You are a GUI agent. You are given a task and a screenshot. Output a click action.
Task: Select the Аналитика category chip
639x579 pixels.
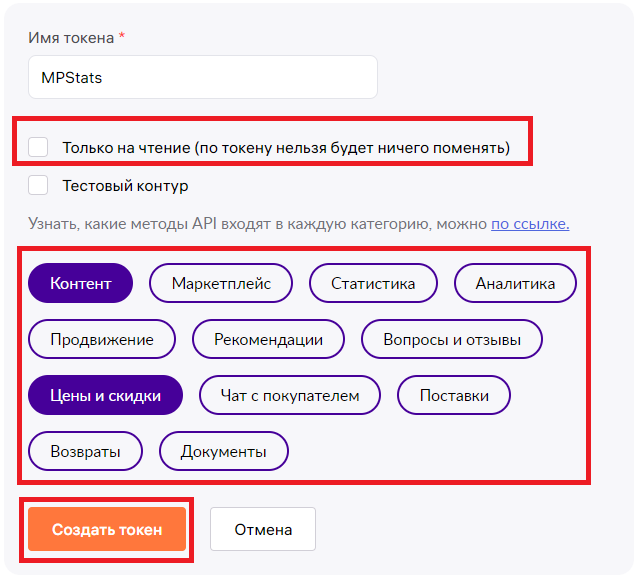tap(515, 283)
